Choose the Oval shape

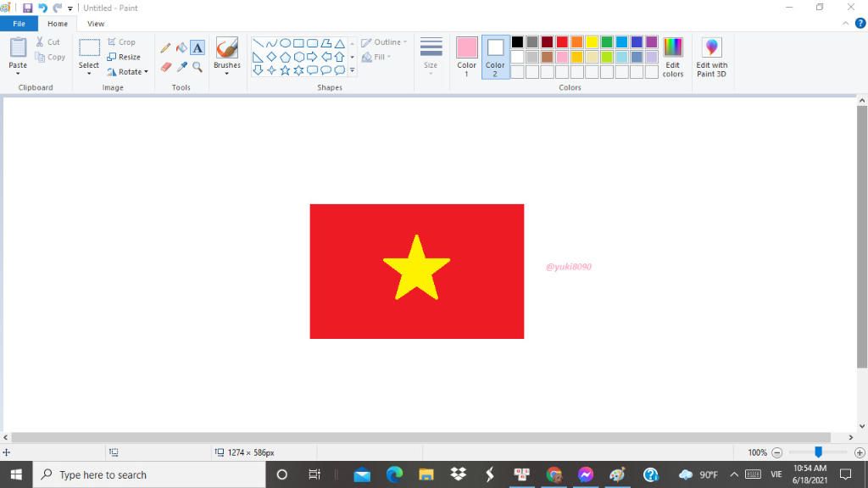(x=285, y=43)
